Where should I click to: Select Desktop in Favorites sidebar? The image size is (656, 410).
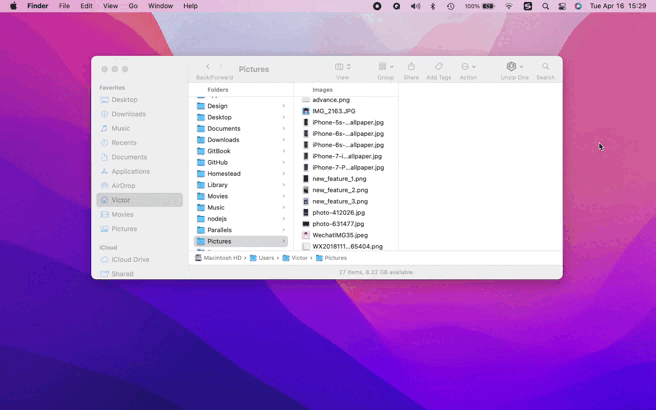coord(139,100)
